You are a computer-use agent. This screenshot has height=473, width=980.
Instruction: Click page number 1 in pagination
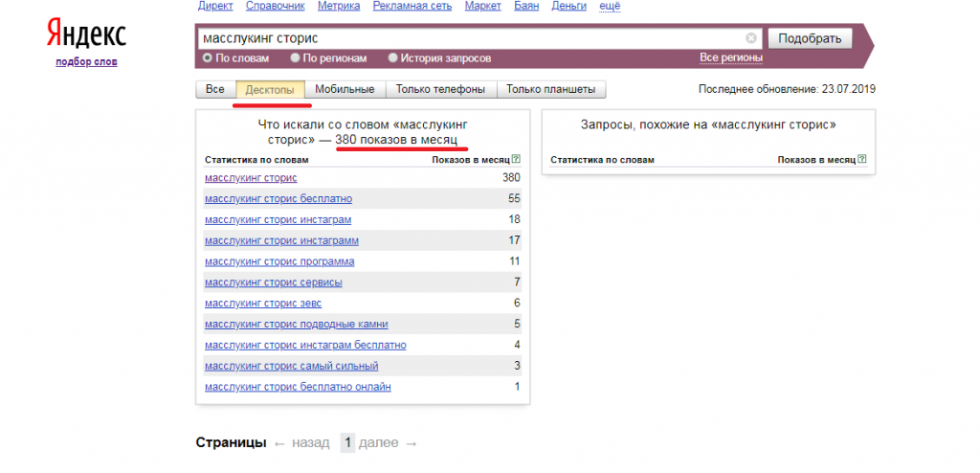[x=348, y=443]
